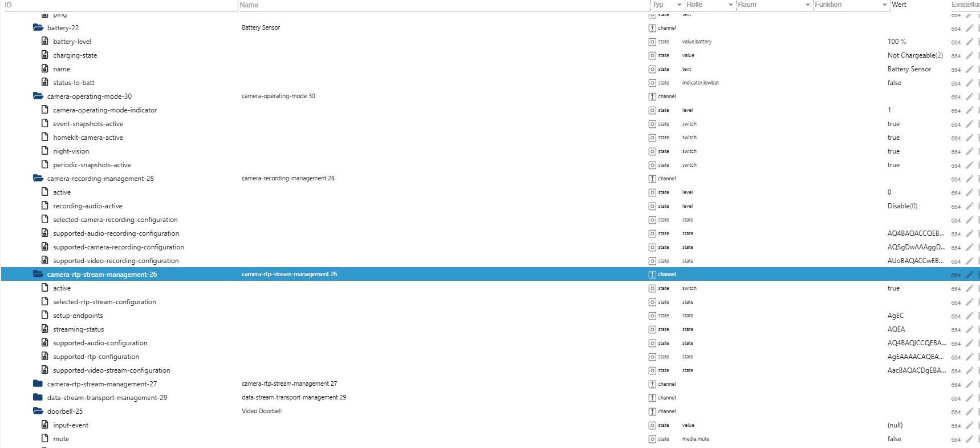This screenshot has height=448, width=980.
Task: Edit the battery-level object via its pencil
Action: (x=969, y=42)
